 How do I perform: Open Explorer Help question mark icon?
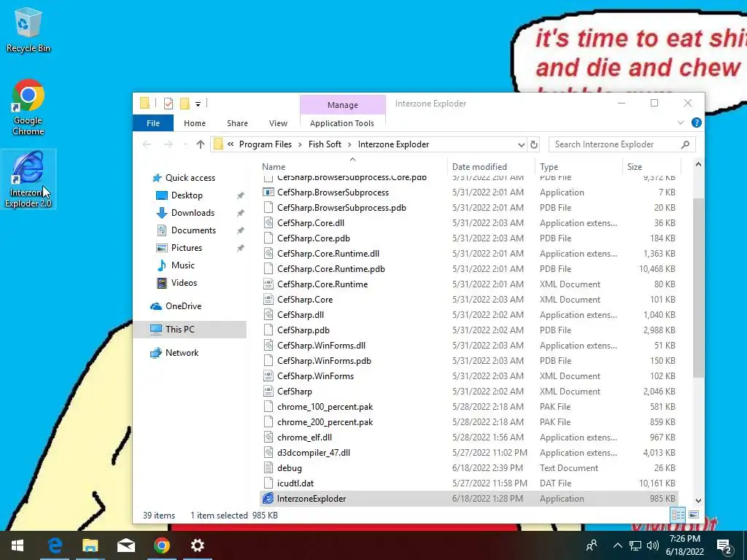[x=696, y=122]
